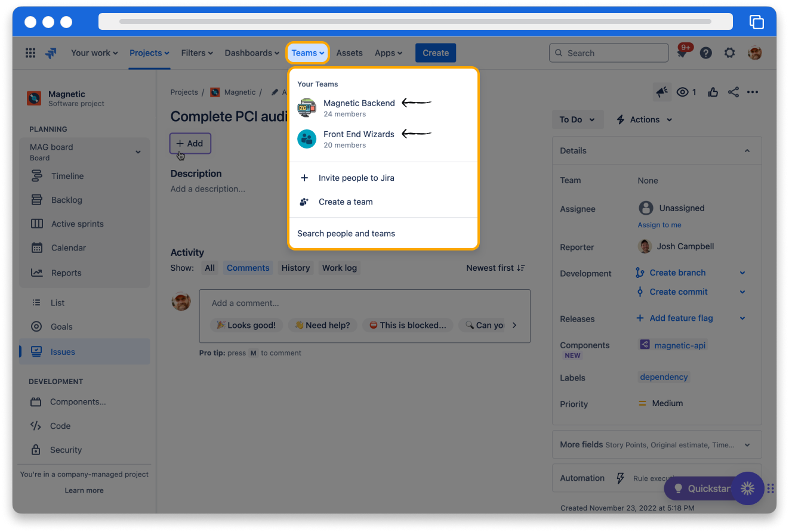Viewport: 789px width, 532px height.
Task: Click the share issue icon
Action: pyautogui.click(x=733, y=92)
